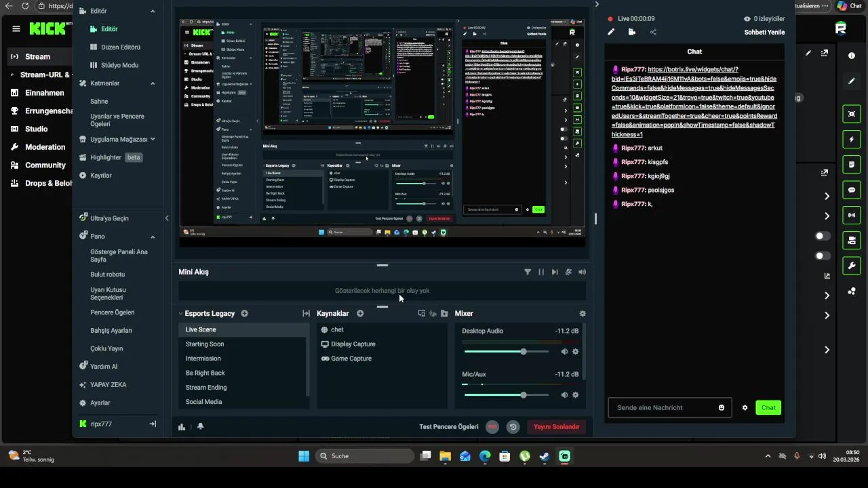The height and width of the screenshot is (488, 868).
Task: Open the botrix.live chat widget link
Action: (x=694, y=102)
